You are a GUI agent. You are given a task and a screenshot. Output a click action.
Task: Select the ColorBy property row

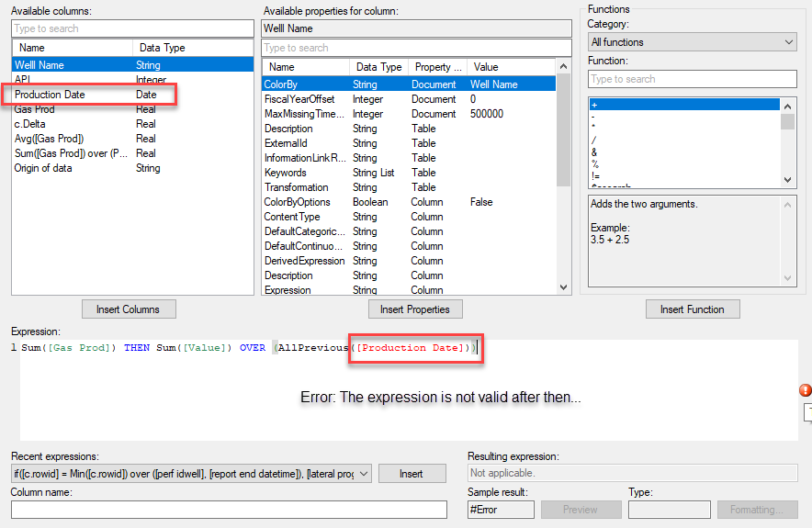(x=409, y=84)
